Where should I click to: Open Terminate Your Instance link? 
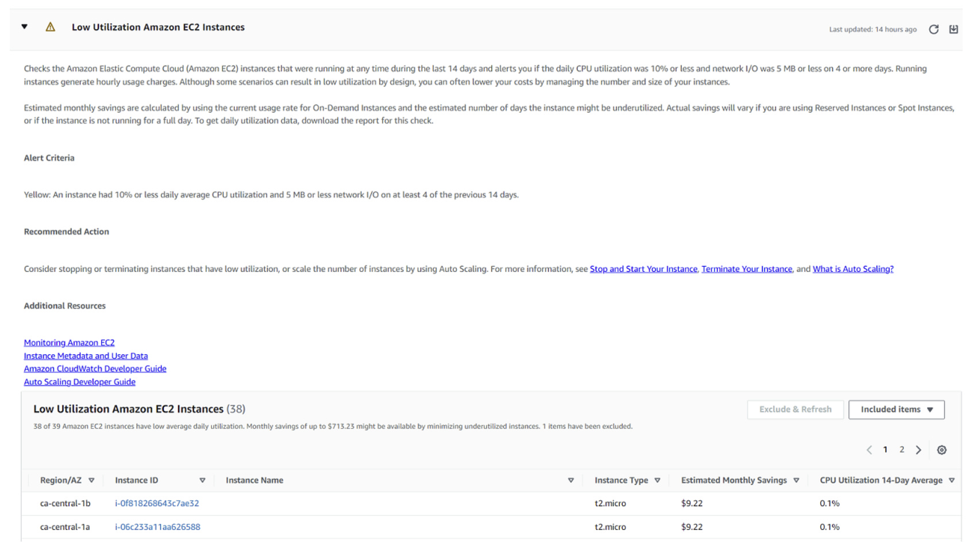click(x=747, y=269)
